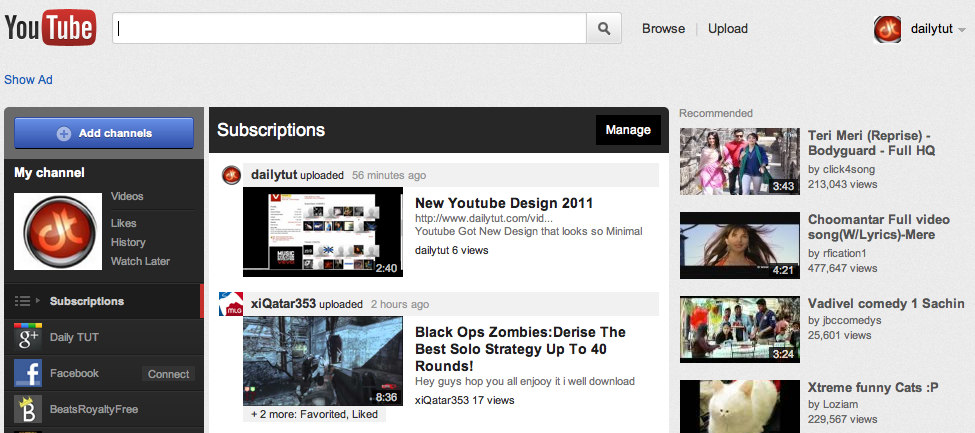Click the xiQatar353 MLG avatar in feed
Viewport: 975px width, 433px height.
(x=231, y=304)
